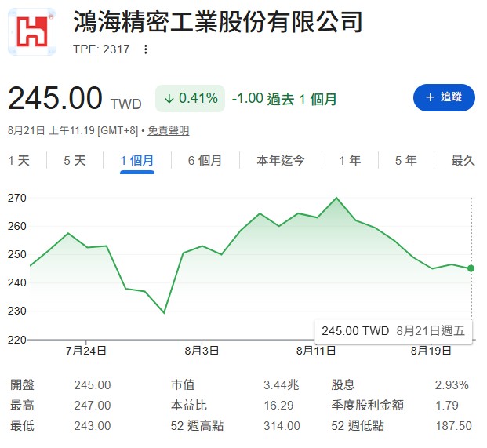
Task: Click the 季度股利金額 label
Action: pos(368,406)
